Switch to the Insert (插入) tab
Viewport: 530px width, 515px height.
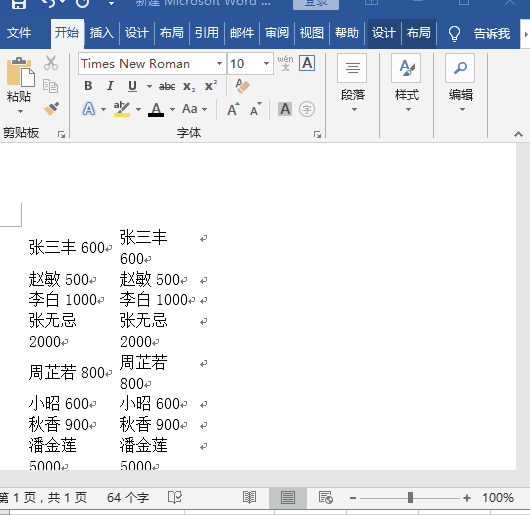pyautogui.click(x=101, y=33)
